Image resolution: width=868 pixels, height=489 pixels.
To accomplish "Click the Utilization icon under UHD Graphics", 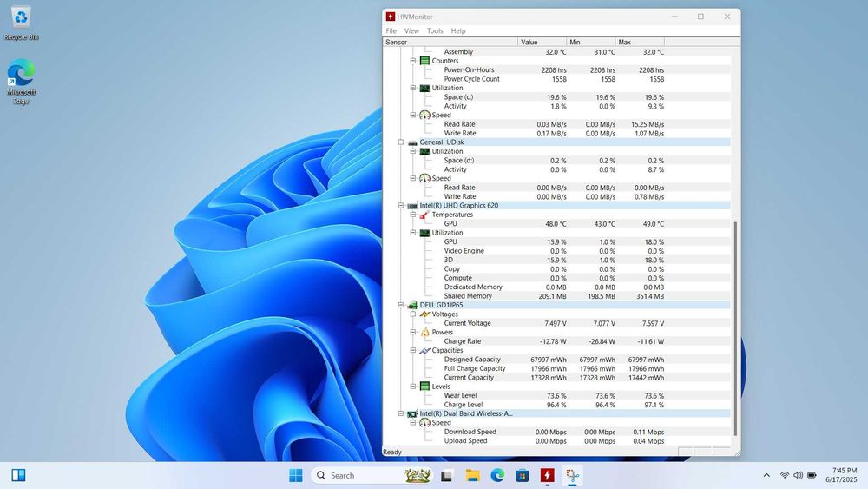I will pyautogui.click(x=424, y=233).
